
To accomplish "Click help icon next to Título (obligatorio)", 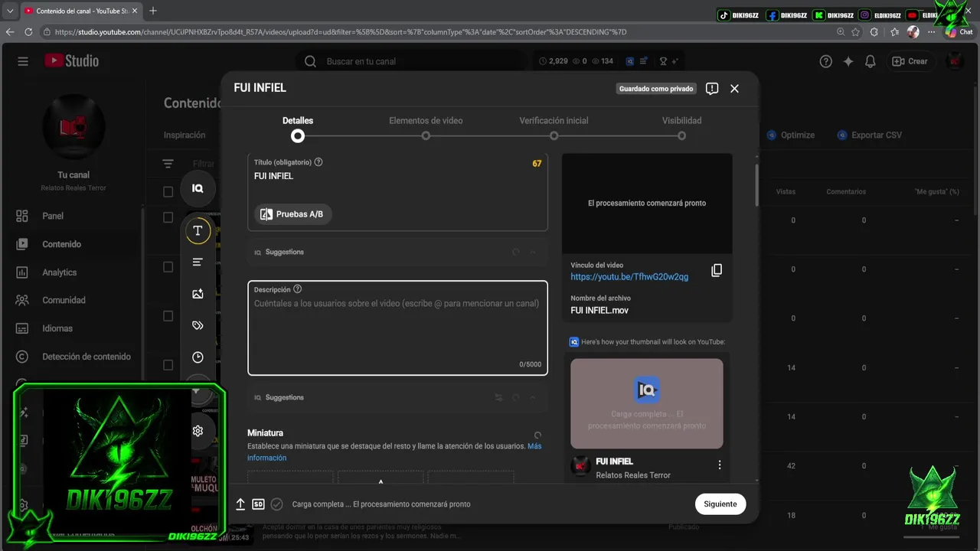I will click(318, 162).
